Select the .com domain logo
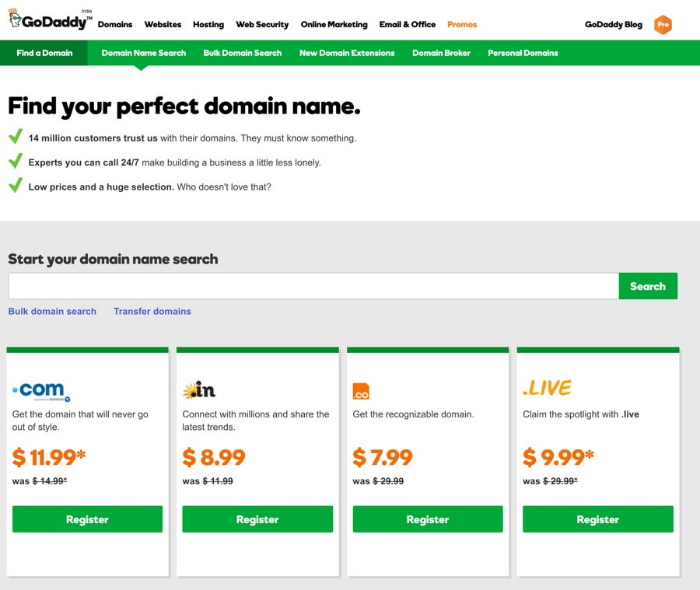This screenshot has width=700, height=590. coord(39,389)
